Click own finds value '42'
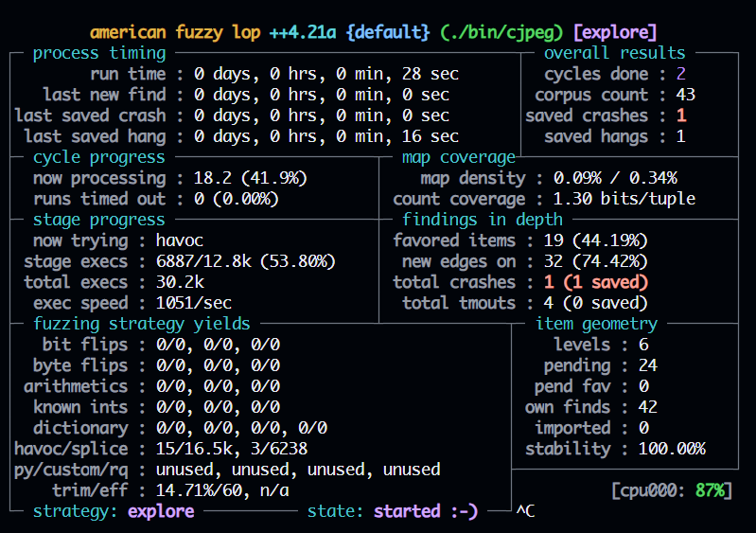 coord(648,407)
